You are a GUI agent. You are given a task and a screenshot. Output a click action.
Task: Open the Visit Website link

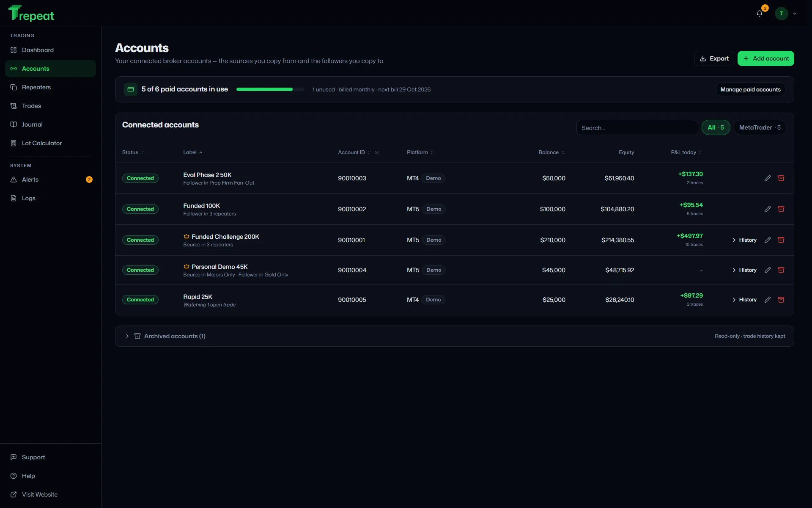(x=50, y=494)
